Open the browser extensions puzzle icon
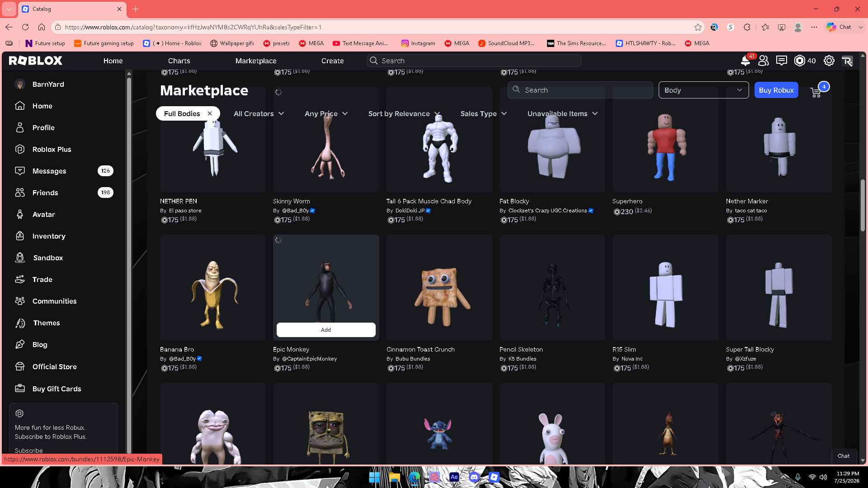The width and height of the screenshot is (868, 488). tap(747, 27)
